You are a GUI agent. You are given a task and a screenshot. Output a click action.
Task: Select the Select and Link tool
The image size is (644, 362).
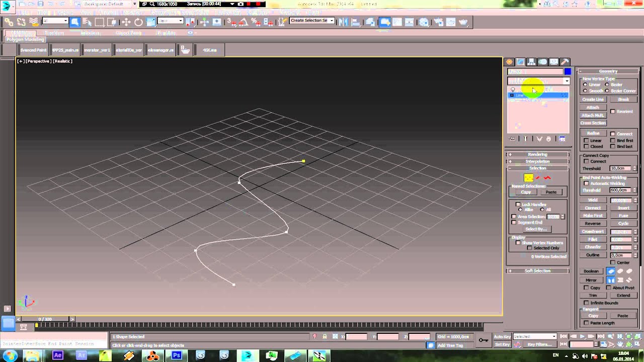point(9,22)
